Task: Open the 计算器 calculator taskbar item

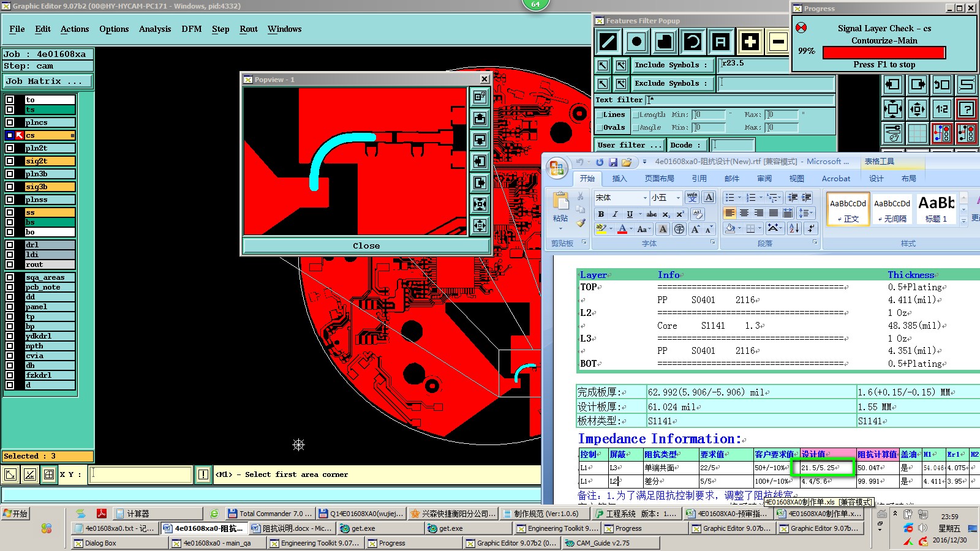Action: [x=158, y=514]
